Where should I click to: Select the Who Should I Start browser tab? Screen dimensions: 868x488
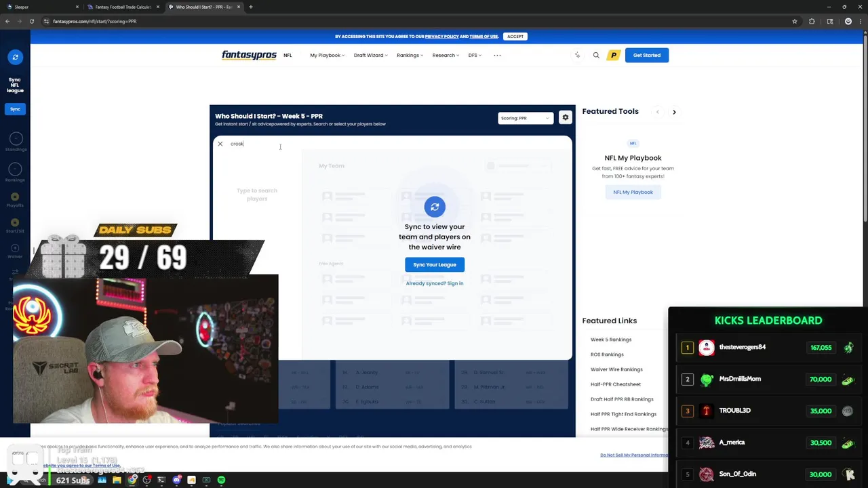coord(205,7)
